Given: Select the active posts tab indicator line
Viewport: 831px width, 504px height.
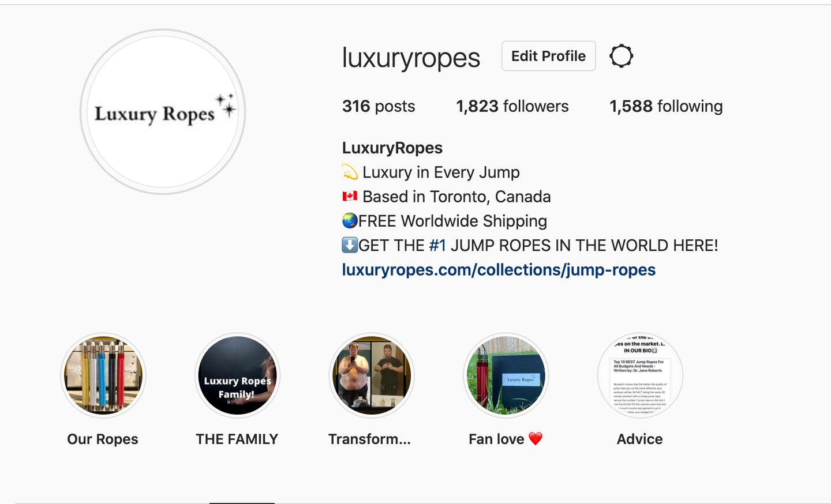Looking at the screenshot, I should (x=242, y=503).
